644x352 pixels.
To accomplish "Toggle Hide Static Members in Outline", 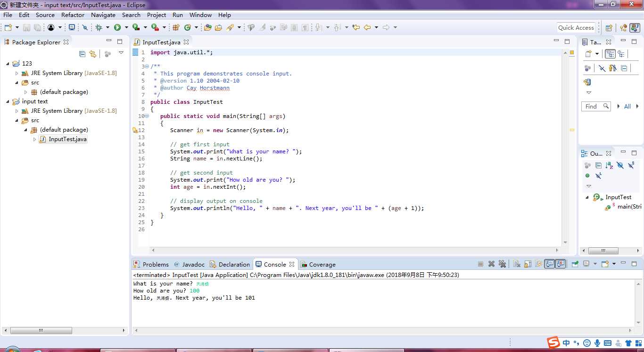I will [631, 165].
